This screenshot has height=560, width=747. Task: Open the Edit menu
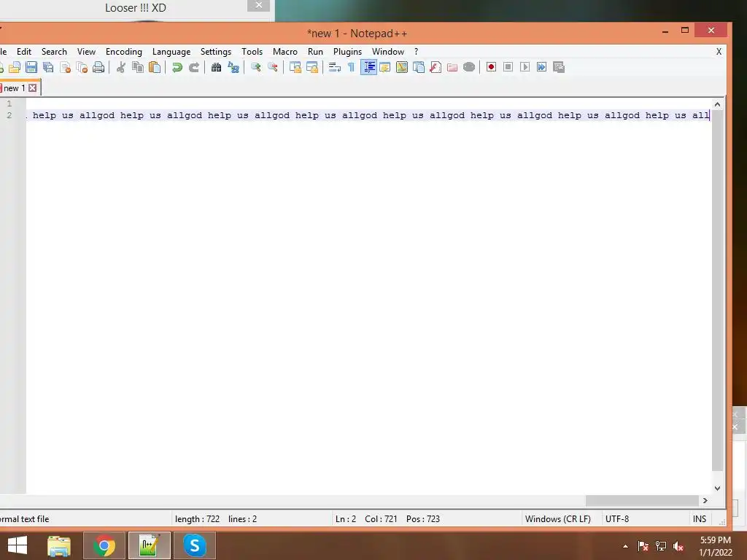(x=24, y=52)
